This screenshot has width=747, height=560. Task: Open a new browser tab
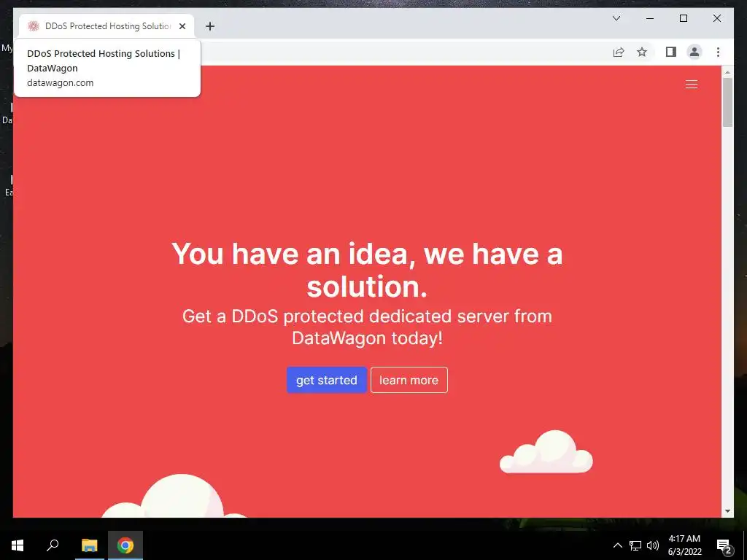[210, 26]
